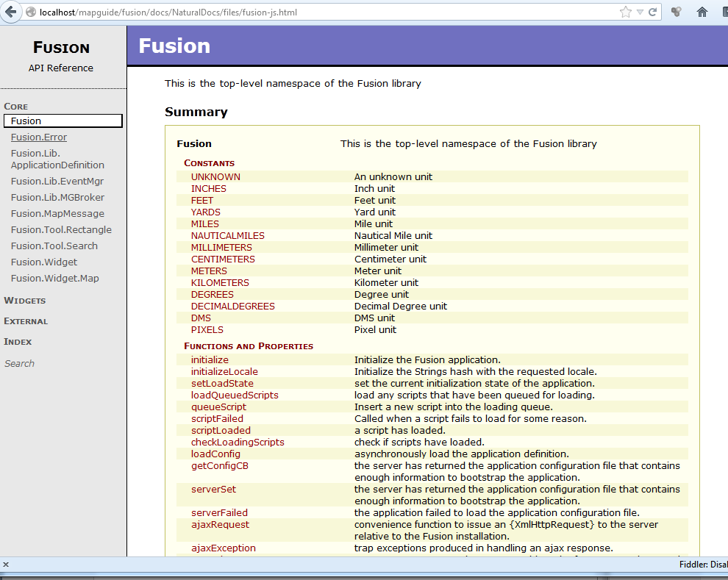Open the PIXELS constant link
The height and width of the screenshot is (580, 728).
click(x=207, y=330)
